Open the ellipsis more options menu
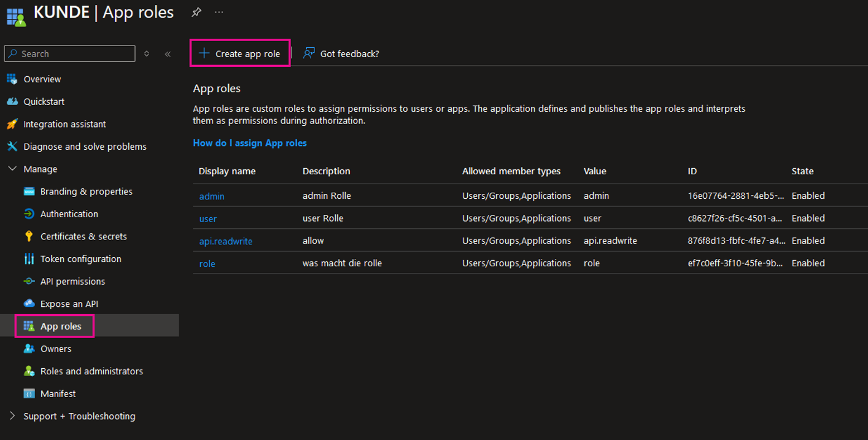Screen dimensions: 868x440 [x=219, y=12]
